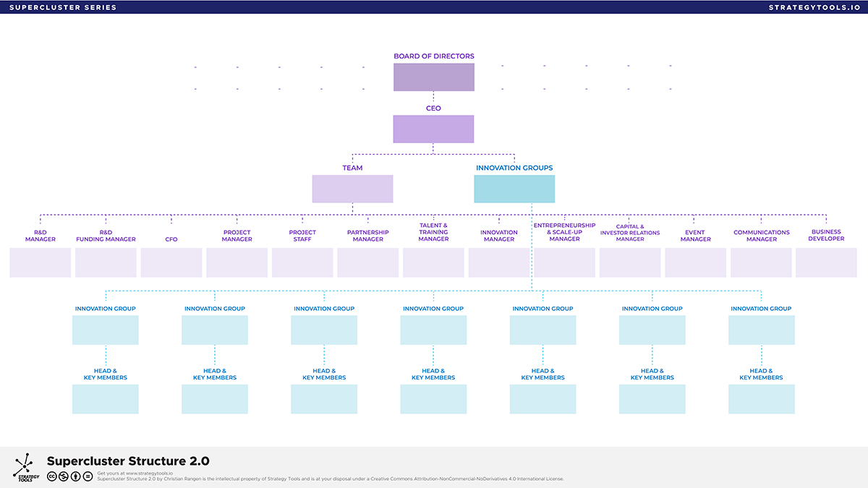
Task: Click the Attribution person license icon
Action: [x=75, y=476]
